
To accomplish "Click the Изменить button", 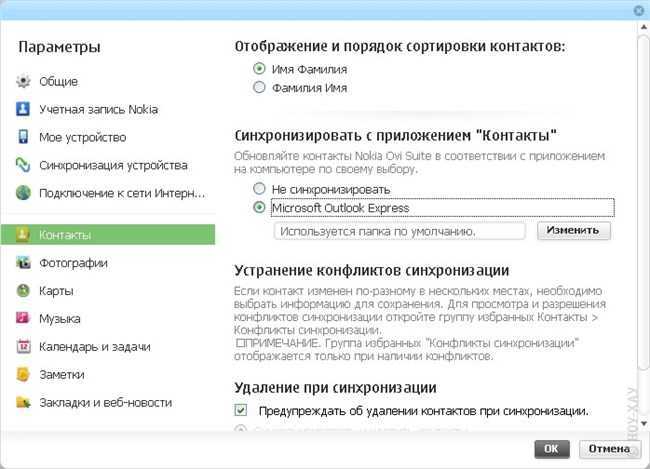I will point(574,231).
